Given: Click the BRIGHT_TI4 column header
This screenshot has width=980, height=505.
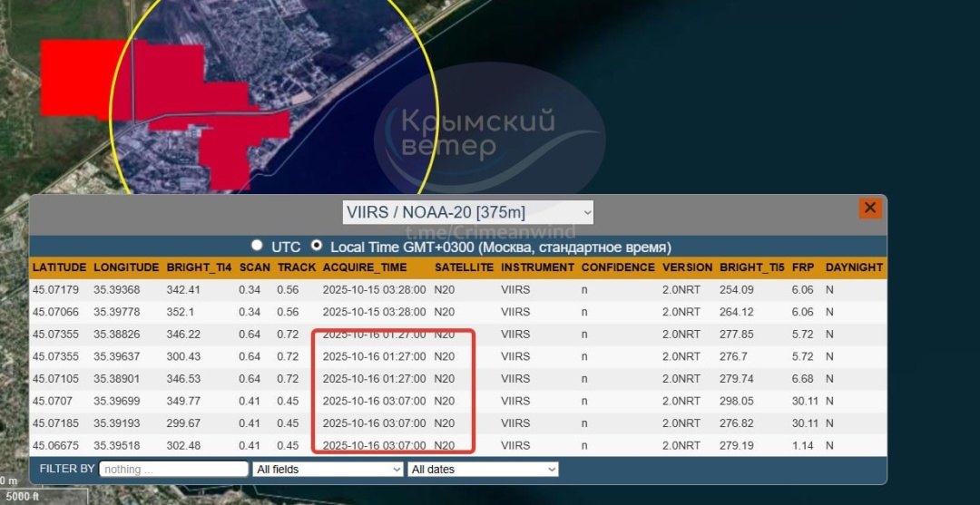Looking at the screenshot, I should [x=198, y=267].
